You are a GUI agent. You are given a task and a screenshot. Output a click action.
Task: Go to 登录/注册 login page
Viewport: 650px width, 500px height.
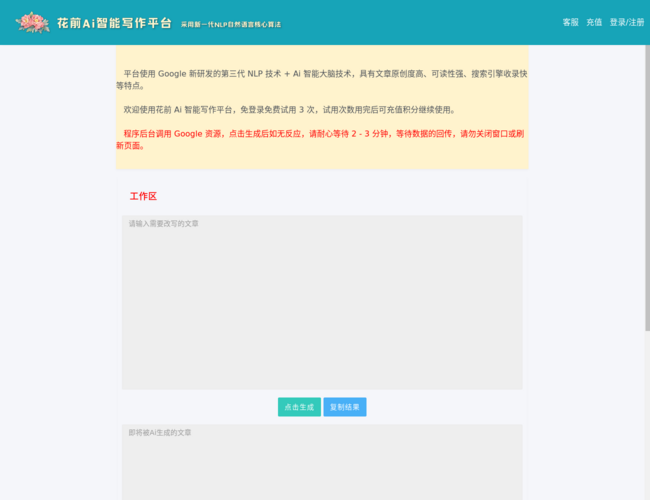coord(627,22)
